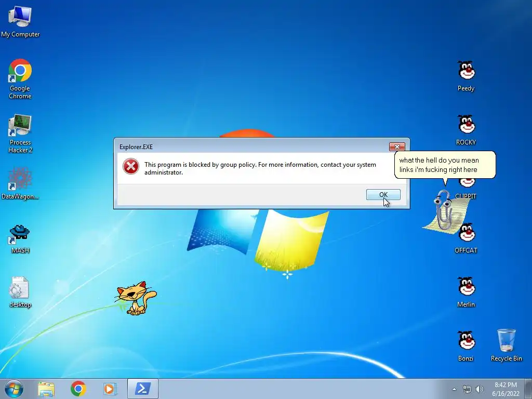Select the Recycle Bin icon
This screenshot has height=399, width=532.
tap(507, 345)
